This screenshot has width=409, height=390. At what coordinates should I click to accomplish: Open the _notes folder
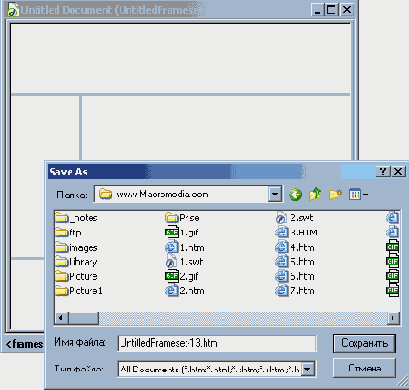76,218
